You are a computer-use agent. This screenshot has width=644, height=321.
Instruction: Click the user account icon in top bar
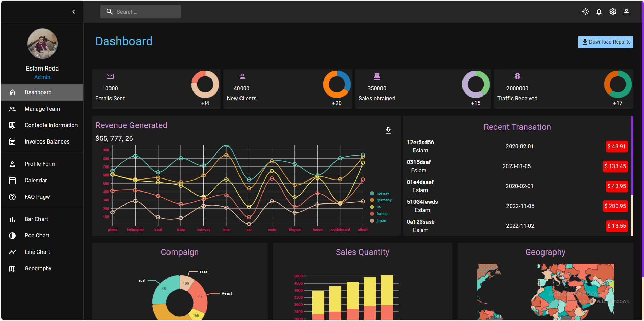click(626, 12)
